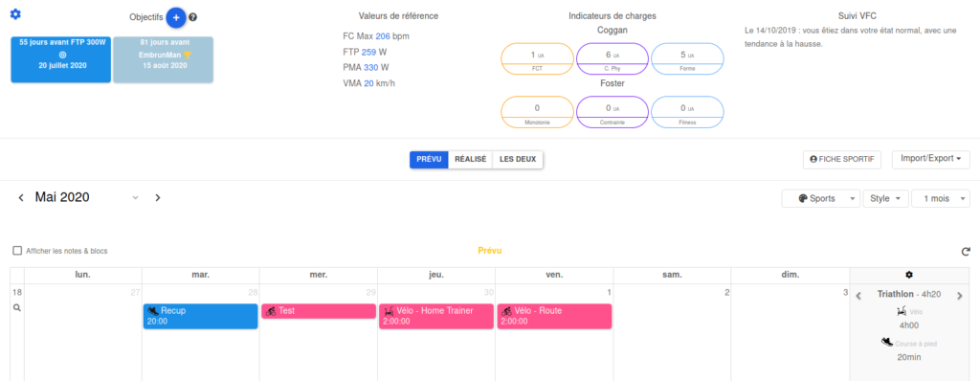This screenshot has width=980, height=381.
Task: Open the Import/Export menu
Action: [x=930, y=159]
